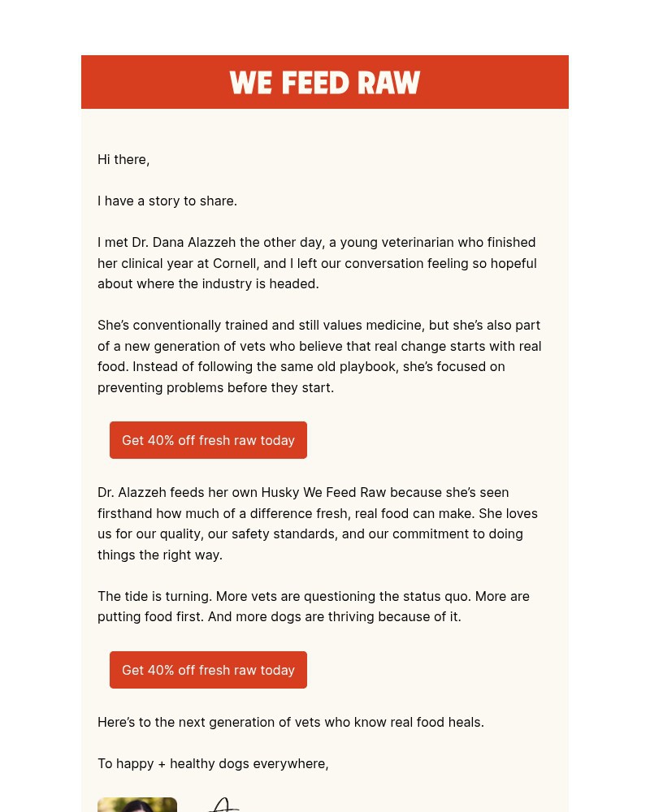This screenshot has width=650, height=812.
Task: Click the paragraph mentioning Dr. Dana Alazzeh
Action: pyautogui.click(x=317, y=263)
